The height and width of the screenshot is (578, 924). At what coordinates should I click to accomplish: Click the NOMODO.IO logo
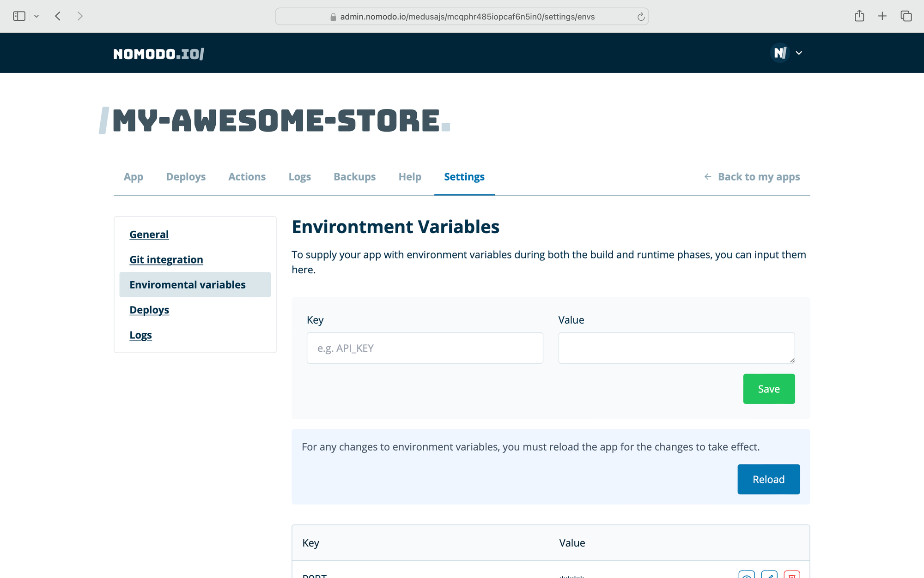click(x=158, y=54)
